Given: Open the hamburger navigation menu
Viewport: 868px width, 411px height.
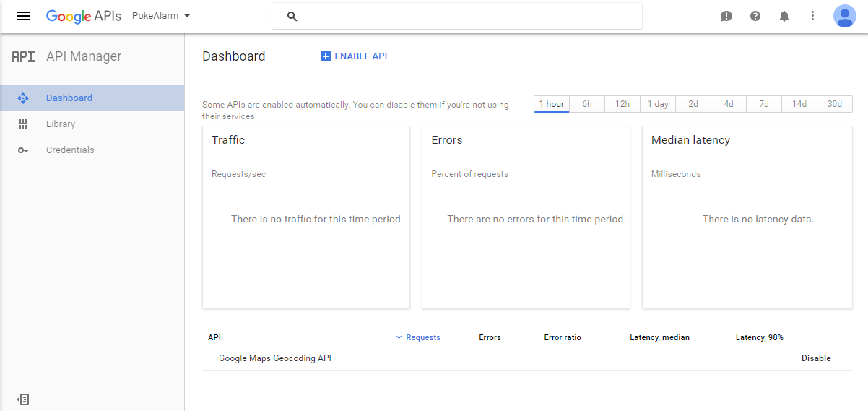Looking at the screenshot, I should (23, 16).
